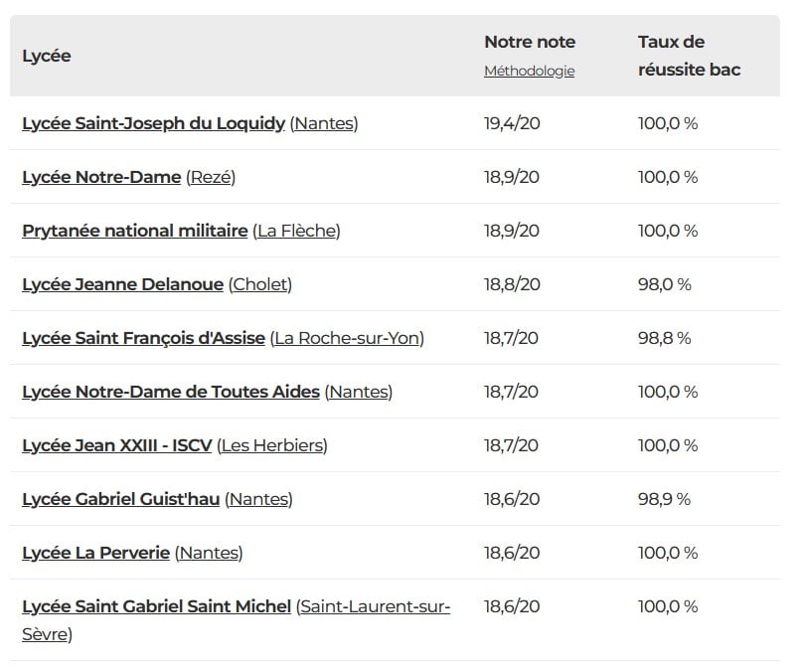Open Lycée Saint François d'Assise link
This screenshot has width=803, height=672.
[143, 338]
